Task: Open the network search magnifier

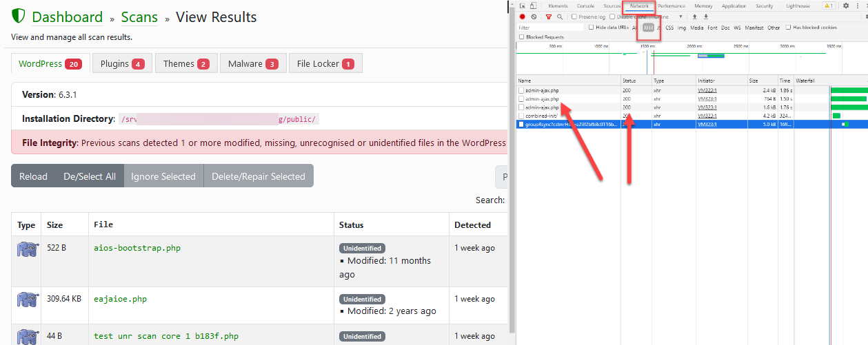Action: (559, 17)
